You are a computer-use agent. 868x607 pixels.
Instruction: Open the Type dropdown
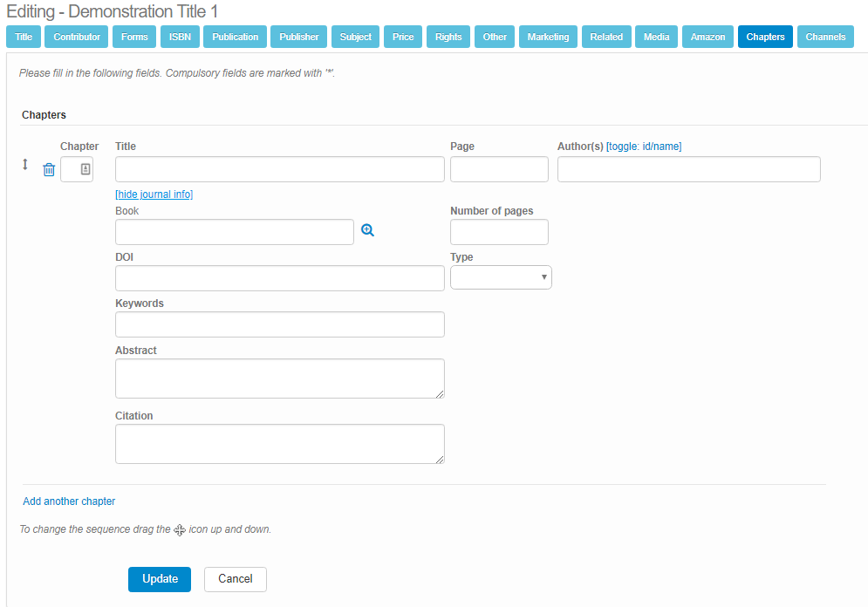501,277
